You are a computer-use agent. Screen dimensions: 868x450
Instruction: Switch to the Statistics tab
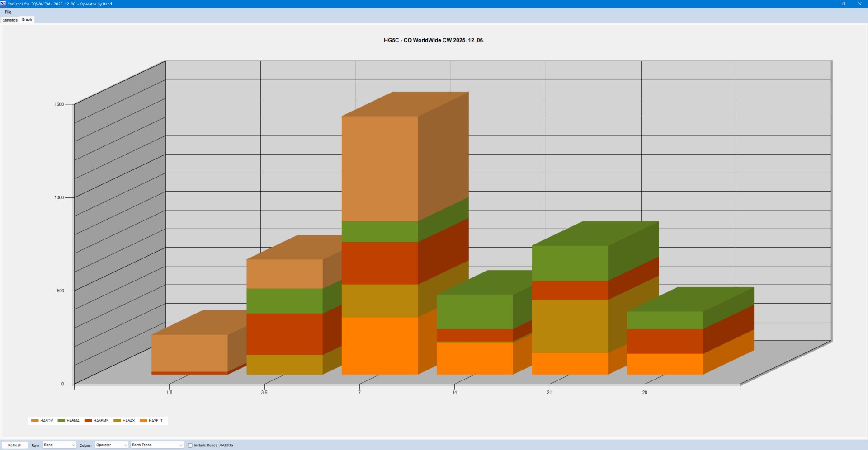tap(10, 20)
